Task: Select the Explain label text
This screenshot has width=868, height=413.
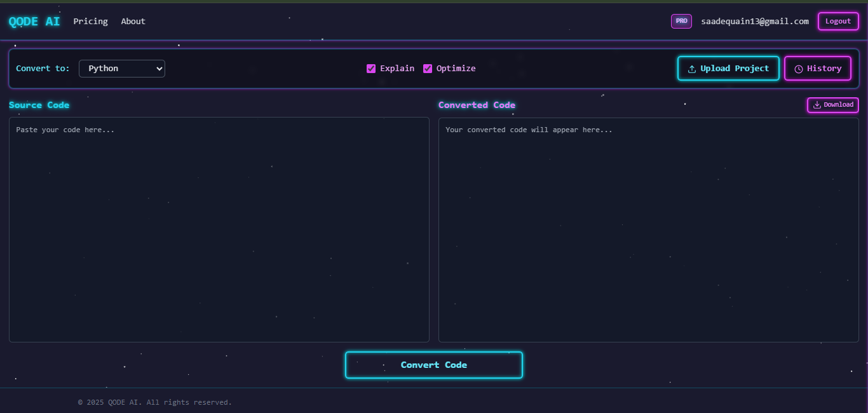Action: pyautogui.click(x=397, y=69)
